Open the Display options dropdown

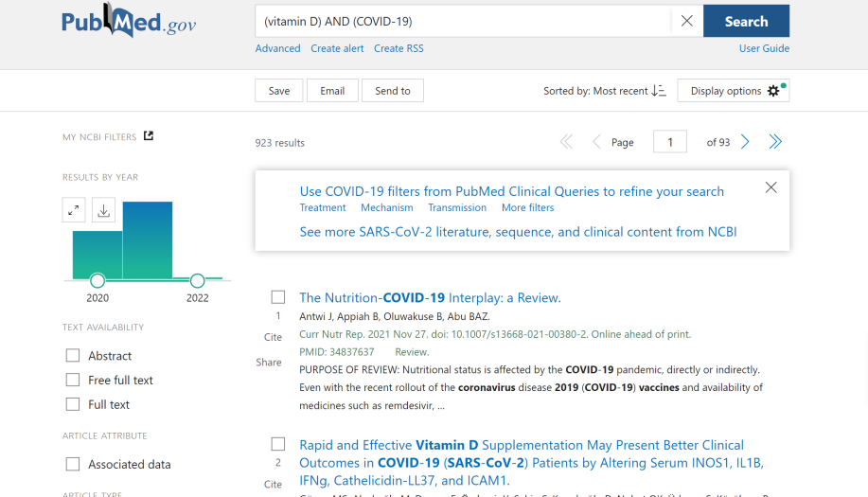pos(733,91)
